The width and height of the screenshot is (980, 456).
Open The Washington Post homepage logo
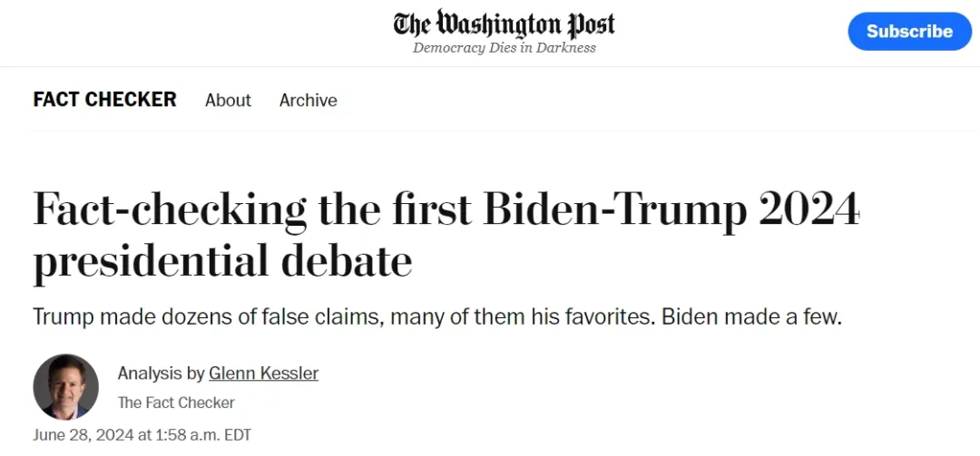pos(504,24)
